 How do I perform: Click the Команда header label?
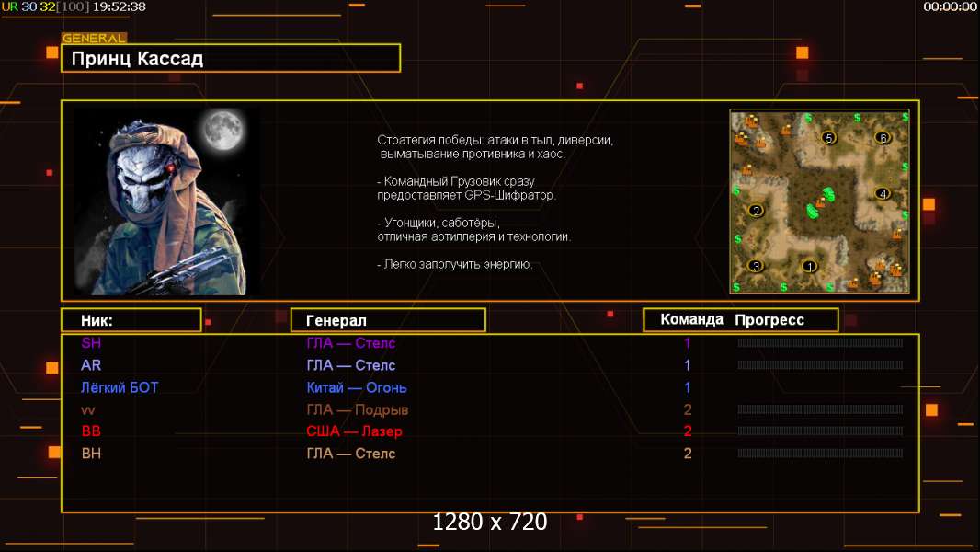click(691, 319)
